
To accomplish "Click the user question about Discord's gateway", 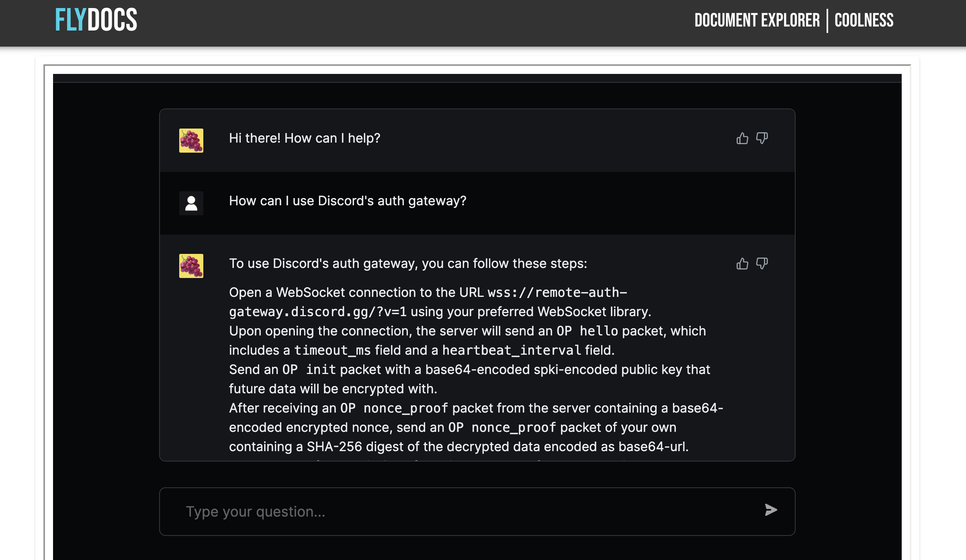I will click(348, 201).
